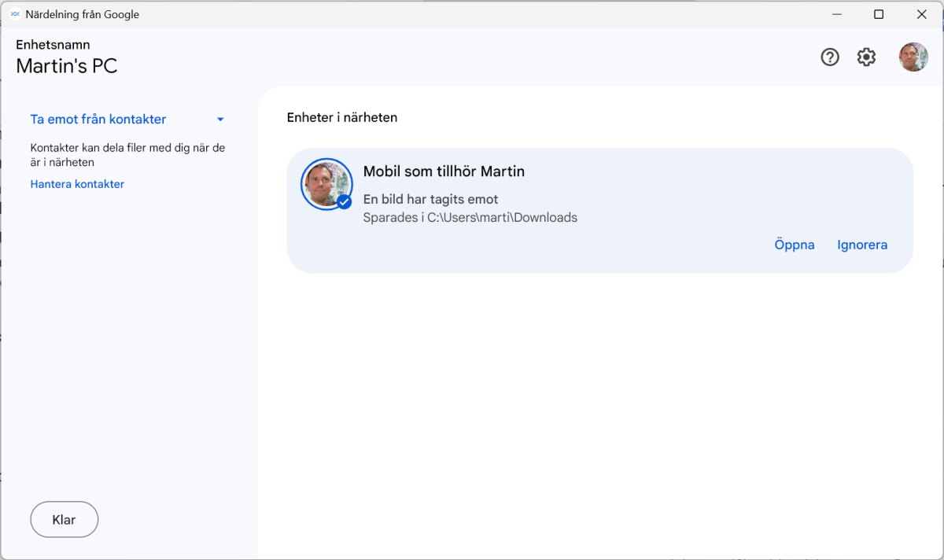
Task: Maximize the Närdelning window
Action: pos(879,14)
